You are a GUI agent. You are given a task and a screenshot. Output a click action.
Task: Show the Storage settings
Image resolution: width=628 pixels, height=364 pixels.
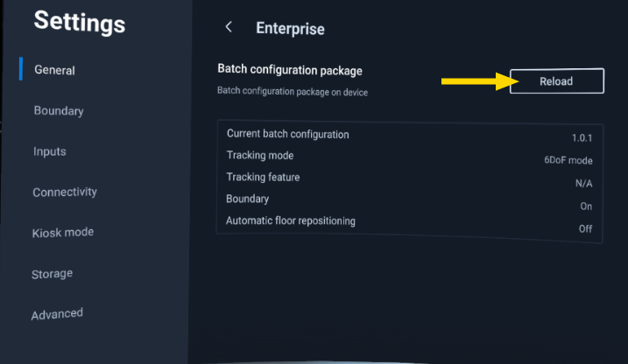(x=53, y=274)
